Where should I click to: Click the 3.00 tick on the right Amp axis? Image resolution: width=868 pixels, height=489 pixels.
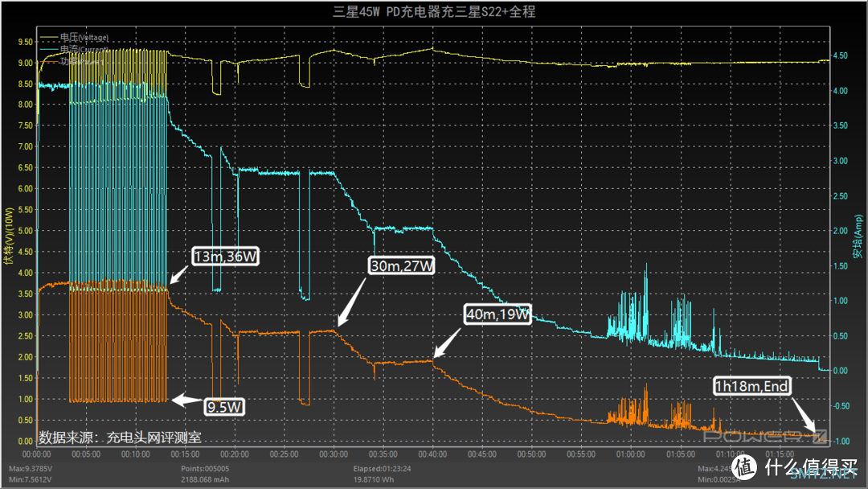(x=841, y=161)
